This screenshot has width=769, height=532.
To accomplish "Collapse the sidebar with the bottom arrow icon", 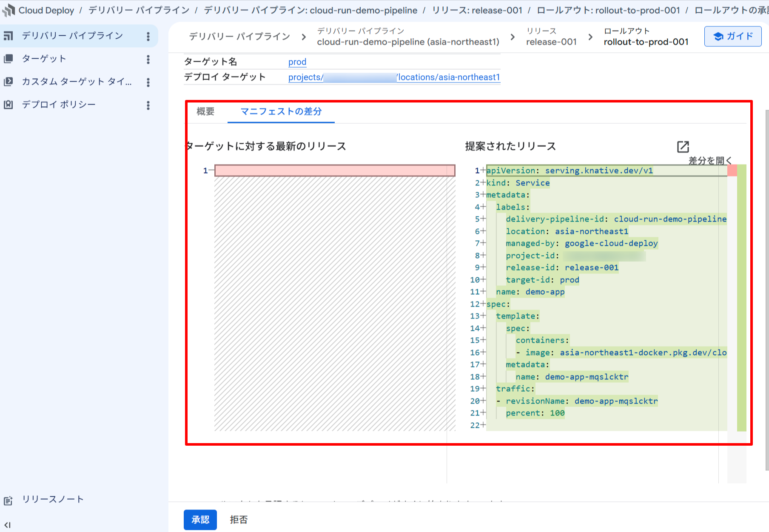I will pos(8,525).
